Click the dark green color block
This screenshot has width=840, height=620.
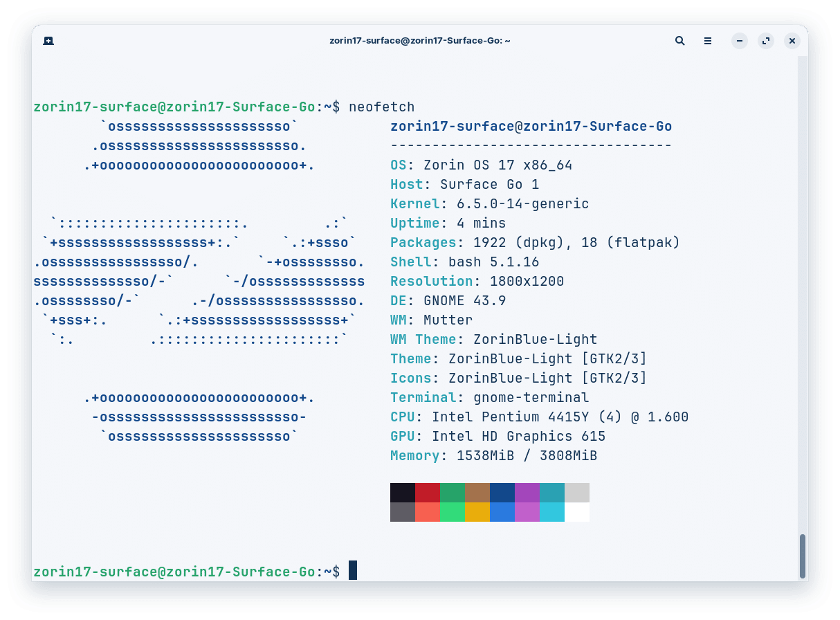coord(453,493)
